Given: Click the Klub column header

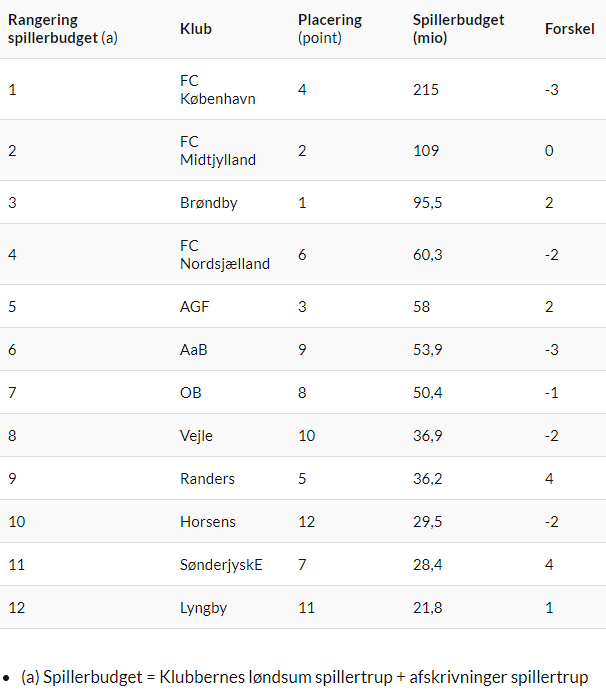Looking at the screenshot, I should pos(196,29).
